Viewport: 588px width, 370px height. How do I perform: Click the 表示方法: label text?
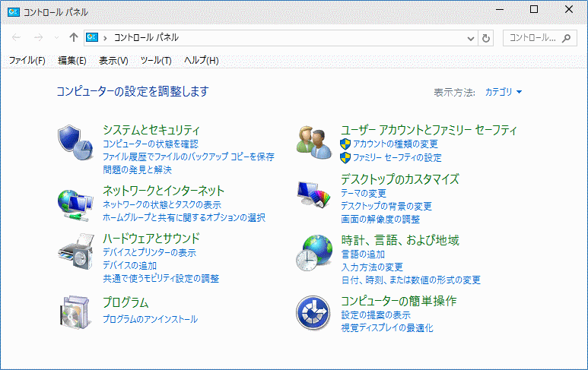click(454, 93)
